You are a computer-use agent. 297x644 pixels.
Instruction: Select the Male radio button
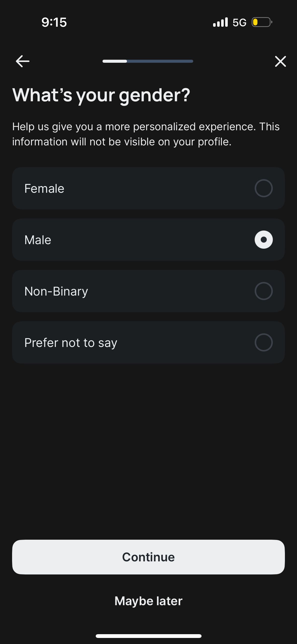(263, 240)
